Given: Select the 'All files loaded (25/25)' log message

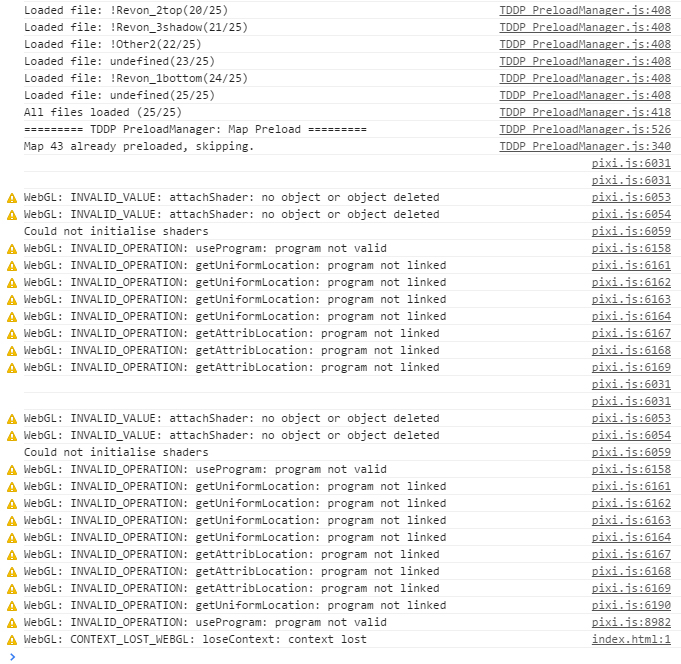Looking at the screenshot, I should pos(103,112).
